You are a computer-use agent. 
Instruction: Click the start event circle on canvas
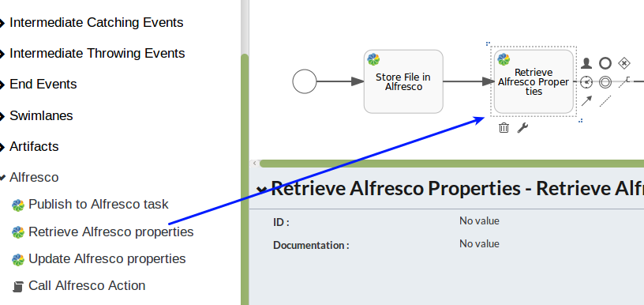[x=305, y=81]
